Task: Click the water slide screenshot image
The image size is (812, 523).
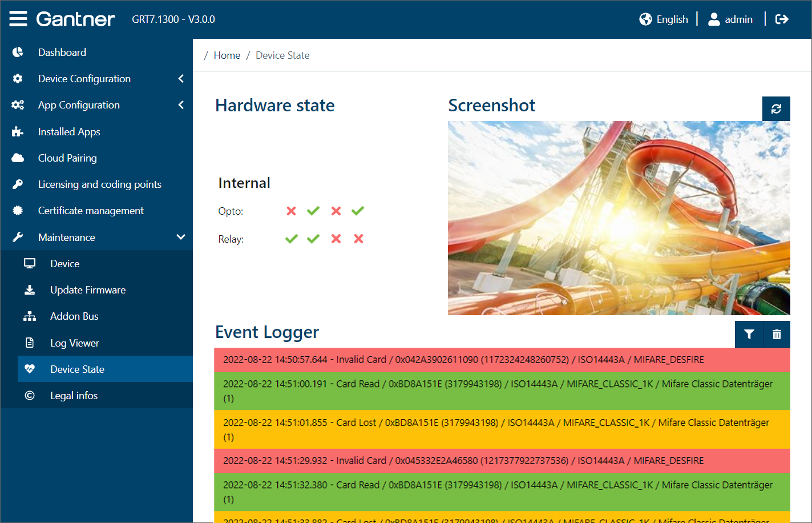Action: coord(619,218)
